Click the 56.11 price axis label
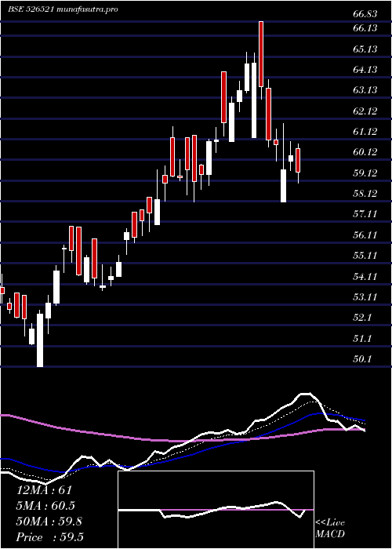The image size is (392, 549). pos(365,235)
